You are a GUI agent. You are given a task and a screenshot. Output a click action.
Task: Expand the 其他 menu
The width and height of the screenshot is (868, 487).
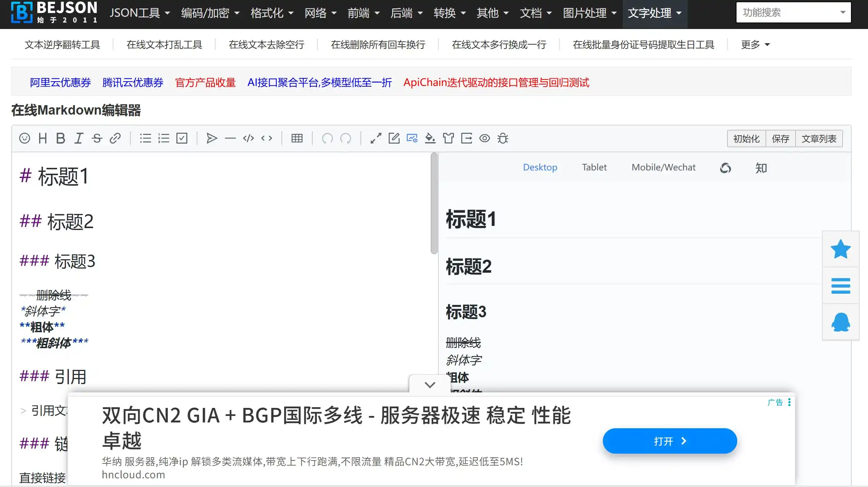(493, 13)
